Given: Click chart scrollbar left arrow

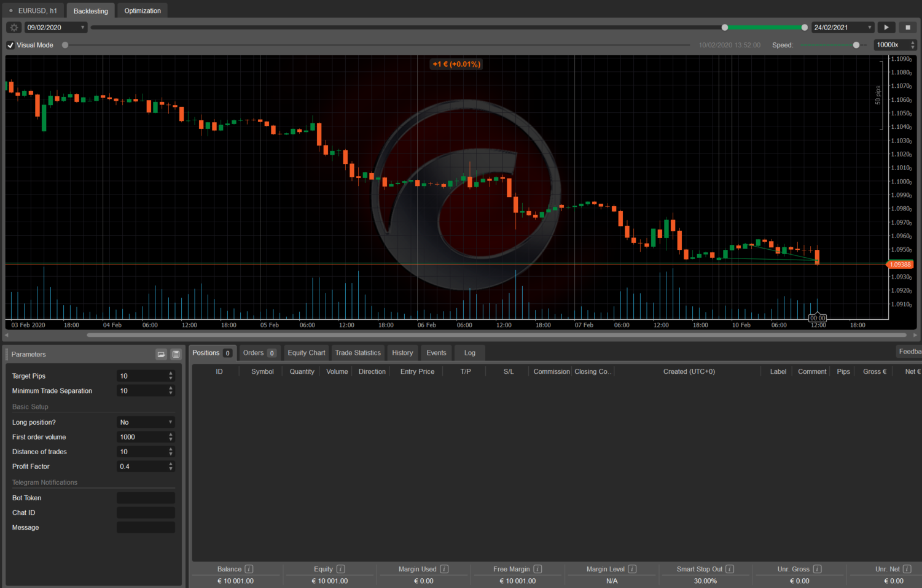Looking at the screenshot, I should click(7, 335).
